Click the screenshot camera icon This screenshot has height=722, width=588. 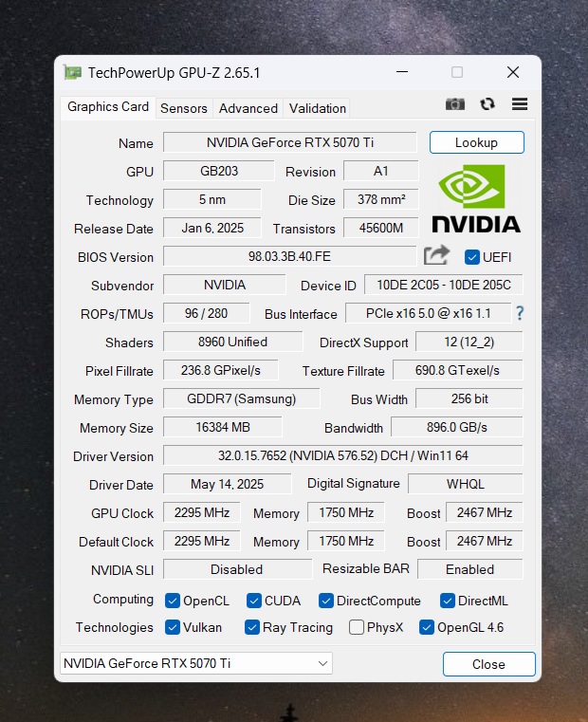(455, 104)
